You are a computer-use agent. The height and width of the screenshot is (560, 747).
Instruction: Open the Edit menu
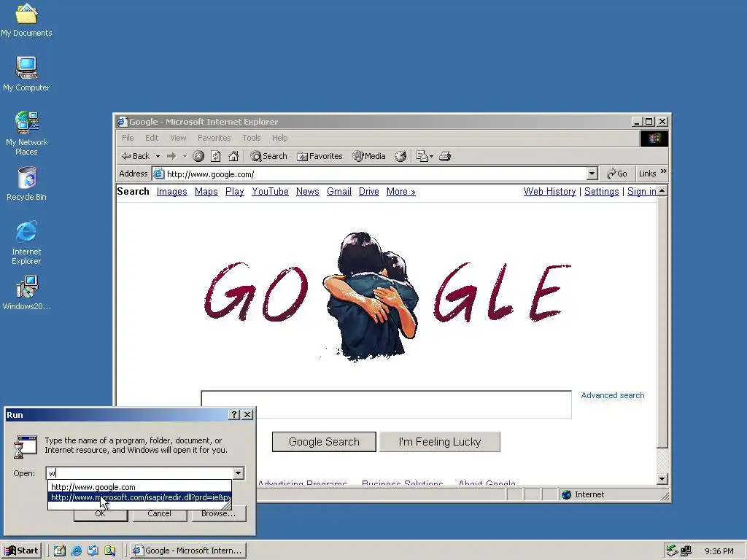[152, 138]
